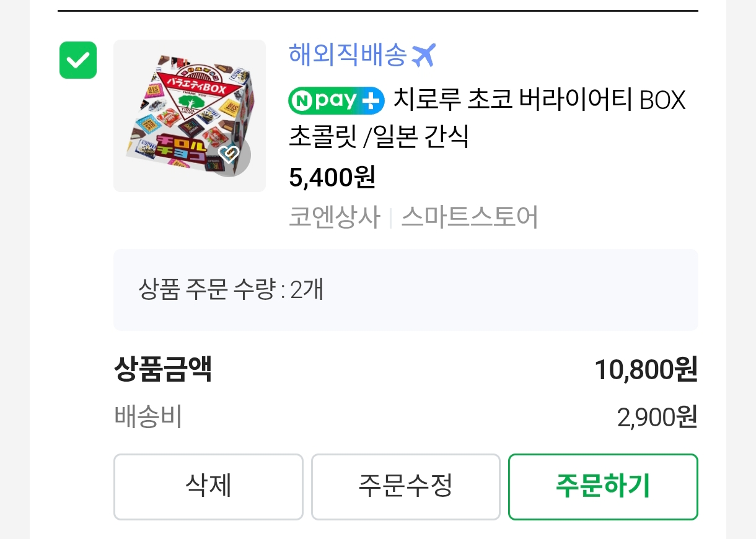The height and width of the screenshot is (539, 756).
Task: Open the 치로루 초코 버라이어티 BOX title
Action: pos(539,100)
